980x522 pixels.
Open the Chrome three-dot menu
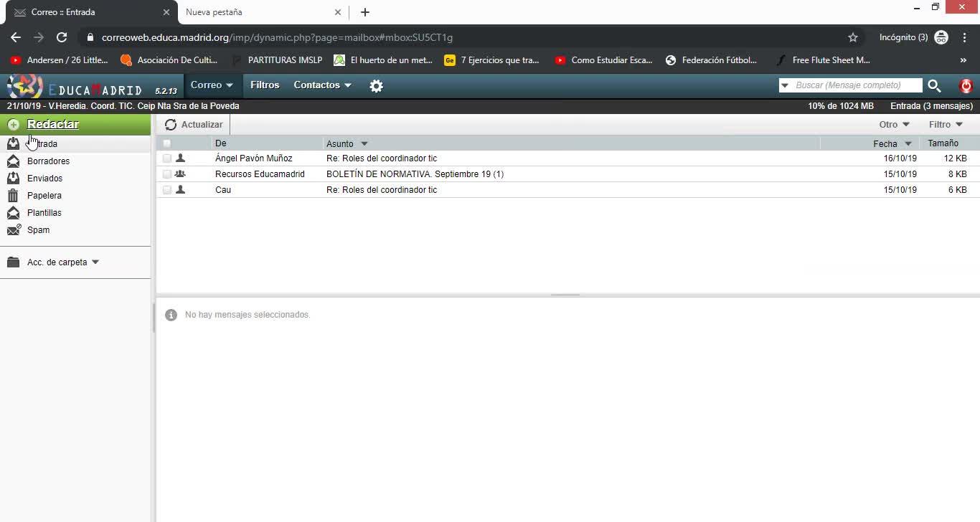[964, 37]
